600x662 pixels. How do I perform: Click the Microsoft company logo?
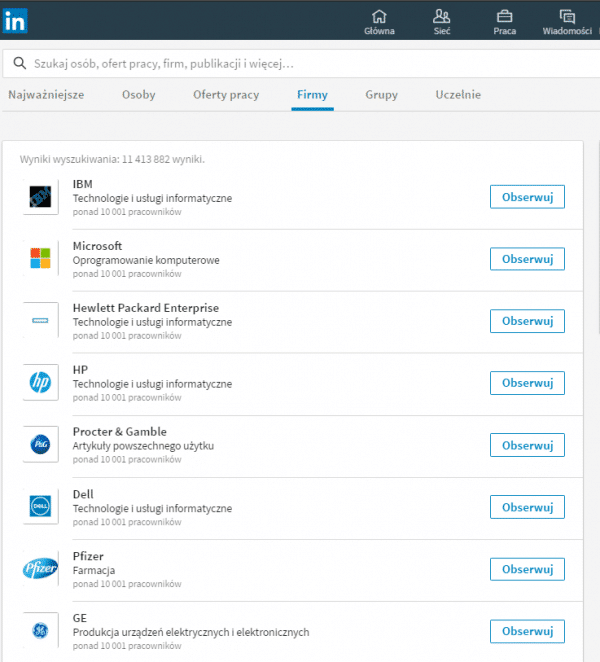[x=41, y=258]
